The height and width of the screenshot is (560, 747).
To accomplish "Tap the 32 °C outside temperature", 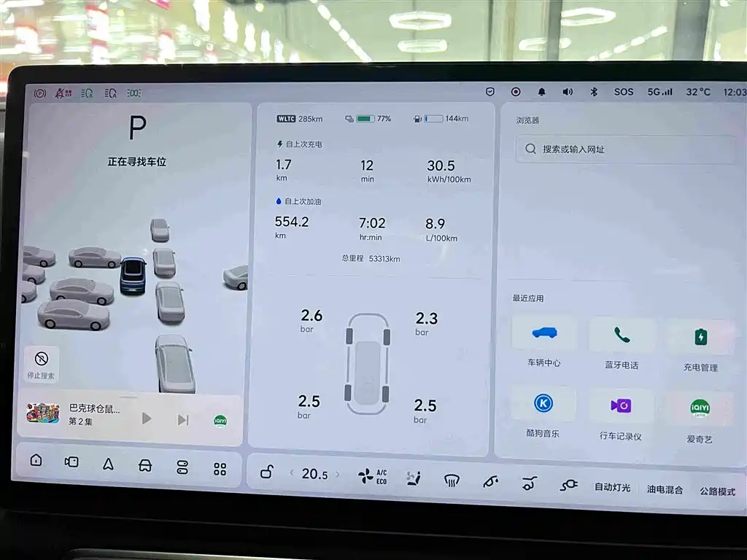I will pos(698,92).
